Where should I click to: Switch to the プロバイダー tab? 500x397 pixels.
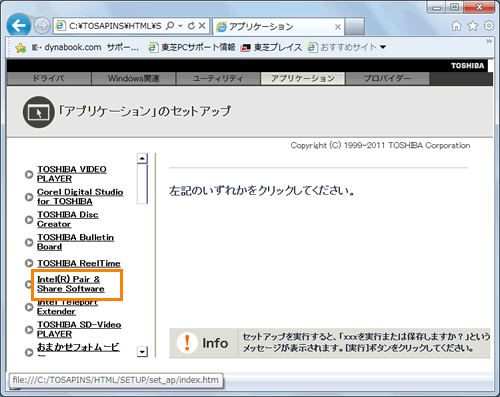pyautogui.click(x=387, y=79)
